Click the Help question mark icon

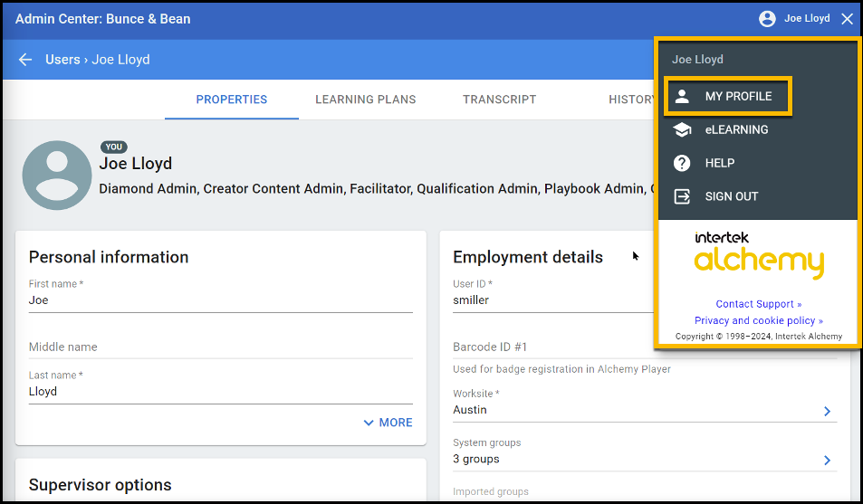683,164
